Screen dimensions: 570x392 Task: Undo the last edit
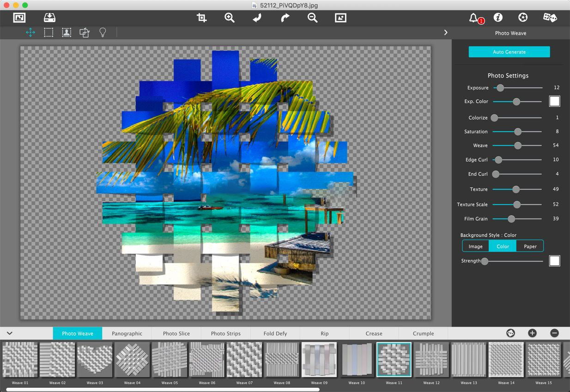click(257, 18)
